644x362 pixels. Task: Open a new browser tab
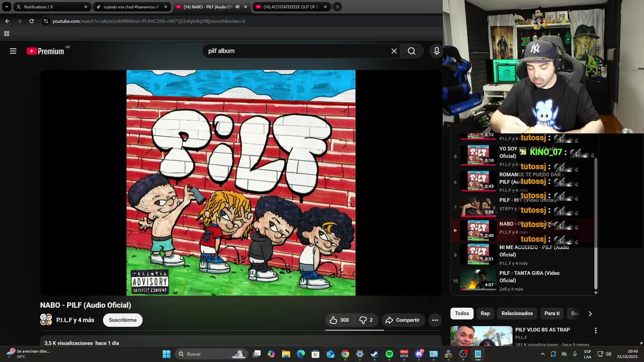coord(337,7)
